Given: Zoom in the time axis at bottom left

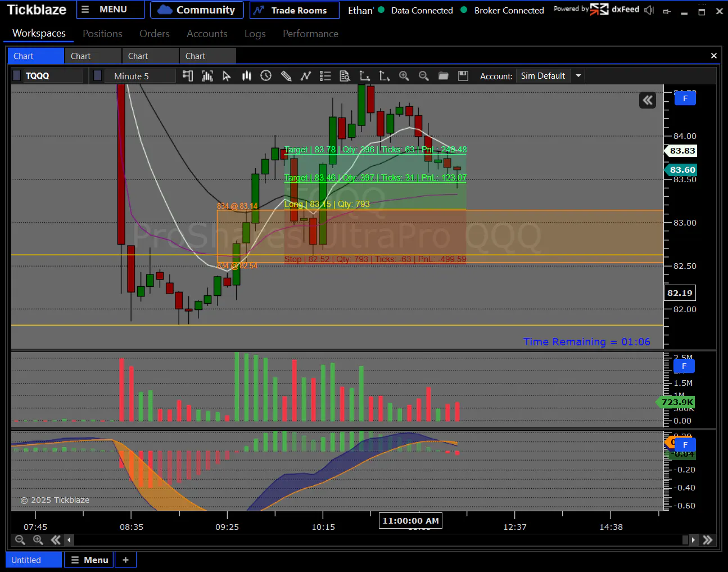Looking at the screenshot, I should click(x=38, y=540).
